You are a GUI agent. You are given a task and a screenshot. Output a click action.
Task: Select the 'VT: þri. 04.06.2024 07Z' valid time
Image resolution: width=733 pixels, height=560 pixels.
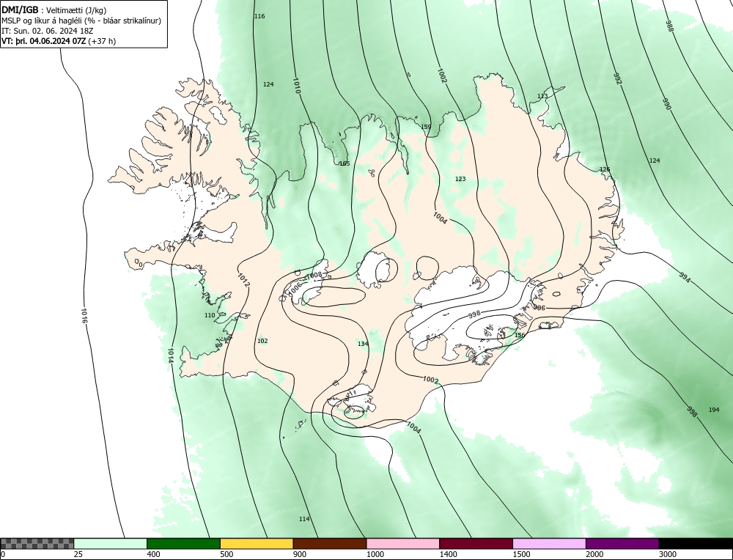pos(59,41)
